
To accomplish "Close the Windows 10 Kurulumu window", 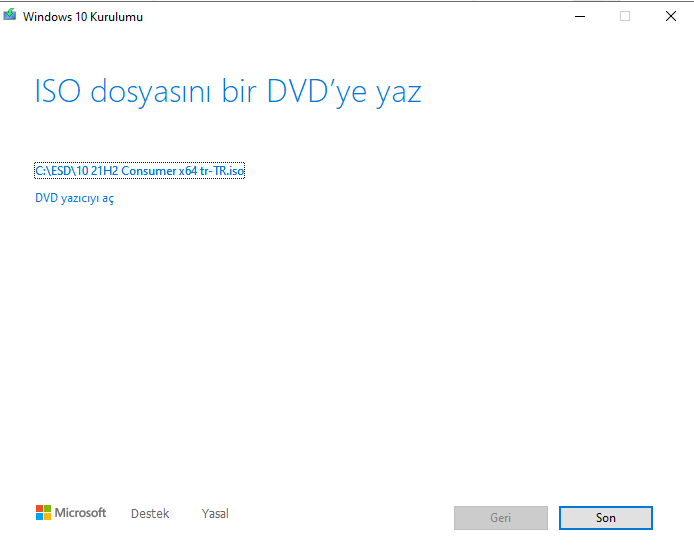I will pyautogui.click(x=671, y=16).
